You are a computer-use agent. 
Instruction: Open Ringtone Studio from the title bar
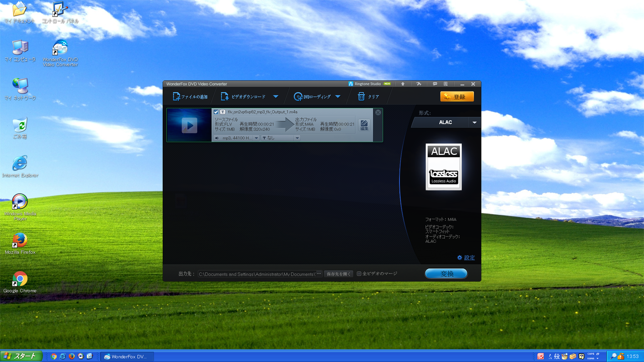click(x=369, y=83)
